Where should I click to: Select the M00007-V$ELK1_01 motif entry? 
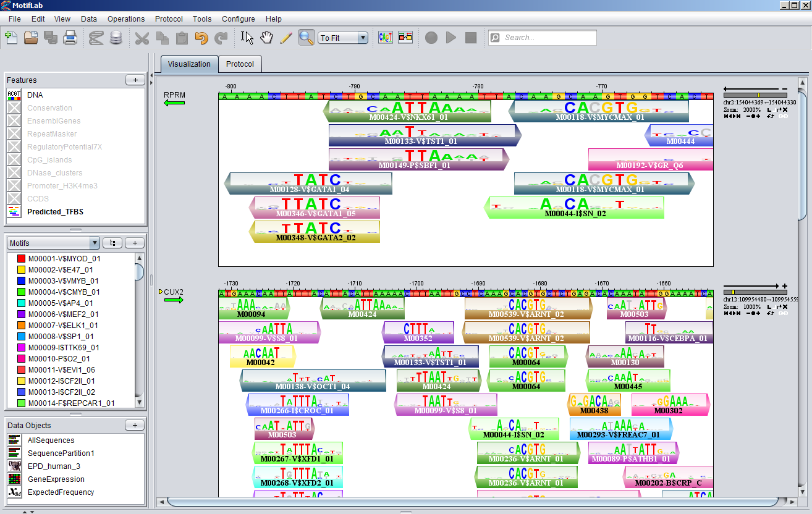click(63, 325)
